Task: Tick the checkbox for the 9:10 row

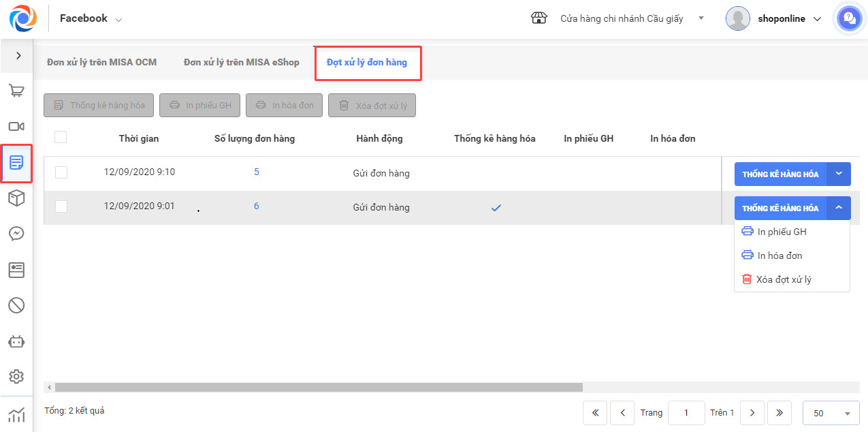Action: click(x=61, y=172)
